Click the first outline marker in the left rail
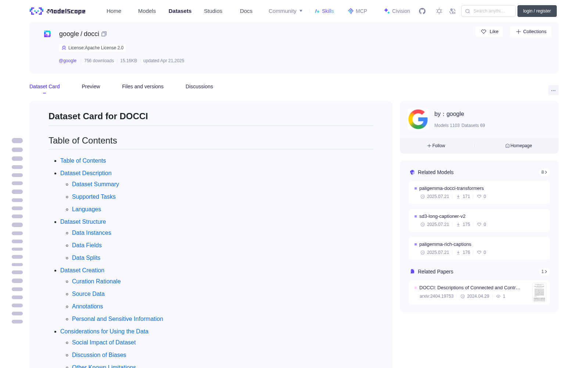This screenshot has width=588, height=368. 17,141
